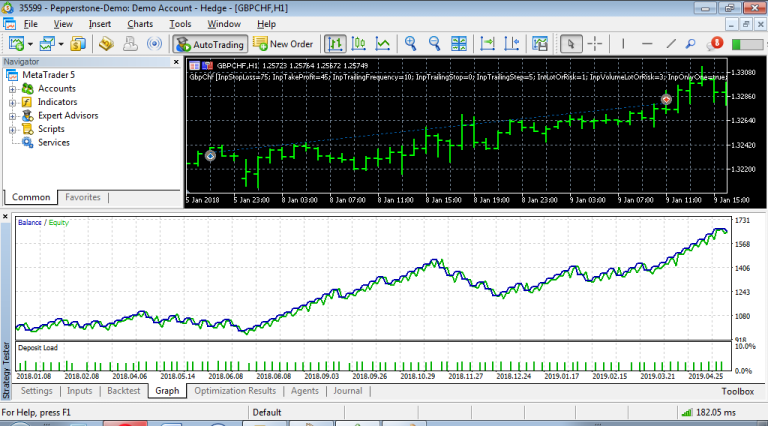Screen dimensions: 768x426
Task: Expand the Accounts tree node
Action: pos(13,89)
